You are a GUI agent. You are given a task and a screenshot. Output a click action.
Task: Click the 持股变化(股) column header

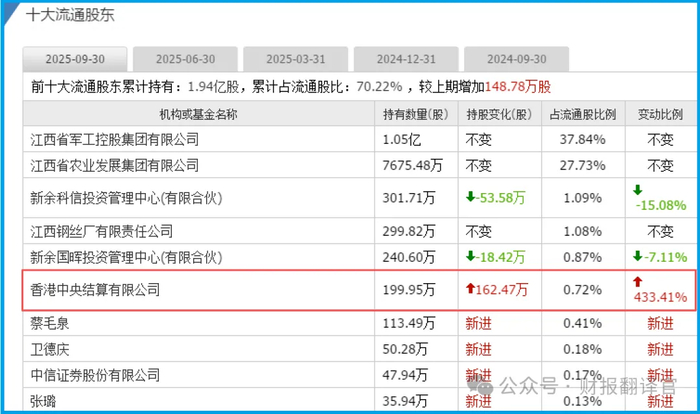[499, 114]
